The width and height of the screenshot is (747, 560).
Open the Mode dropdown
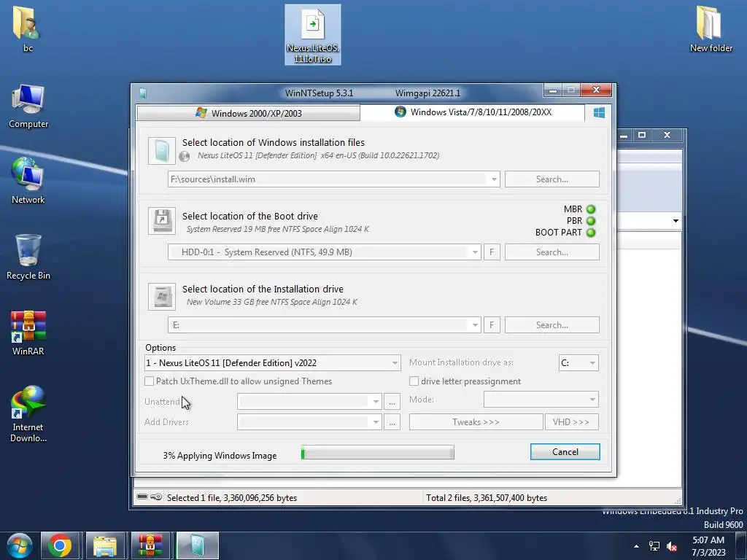click(541, 399)
